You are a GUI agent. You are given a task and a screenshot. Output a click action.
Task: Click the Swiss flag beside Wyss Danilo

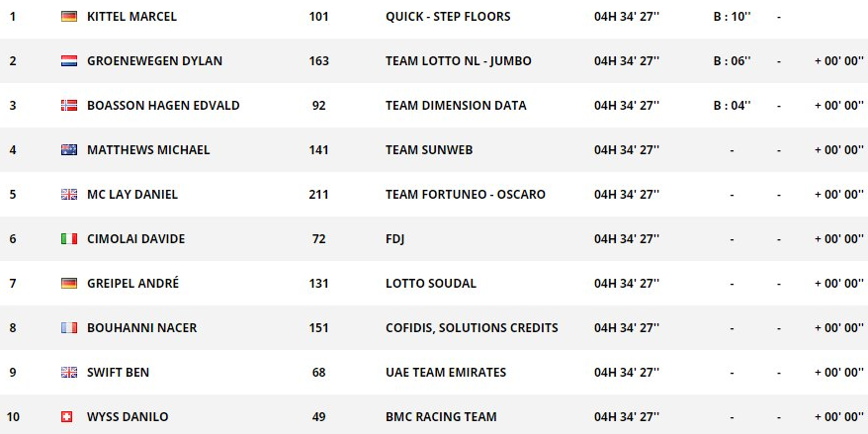coord(66,417)
